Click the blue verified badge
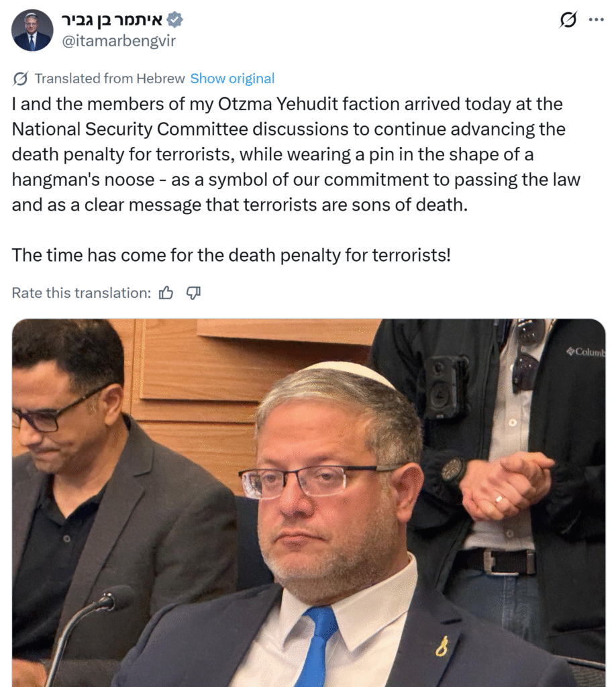 (176, 20)
